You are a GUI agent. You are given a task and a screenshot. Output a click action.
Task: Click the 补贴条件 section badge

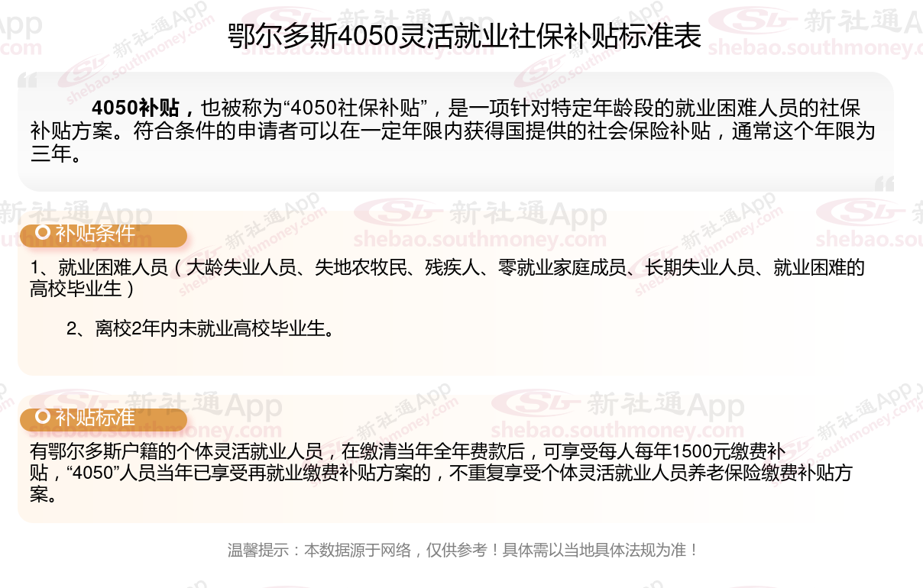[103, 235]
